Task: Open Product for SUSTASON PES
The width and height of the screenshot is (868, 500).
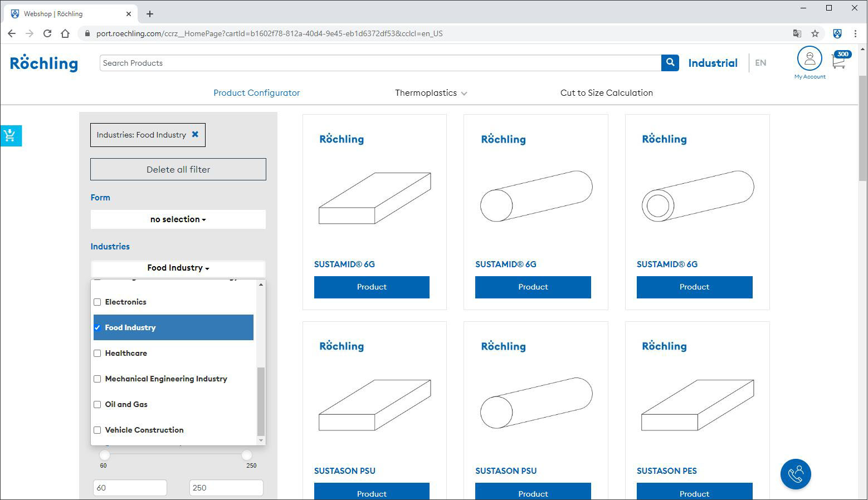Action: [x=694, y=492]
